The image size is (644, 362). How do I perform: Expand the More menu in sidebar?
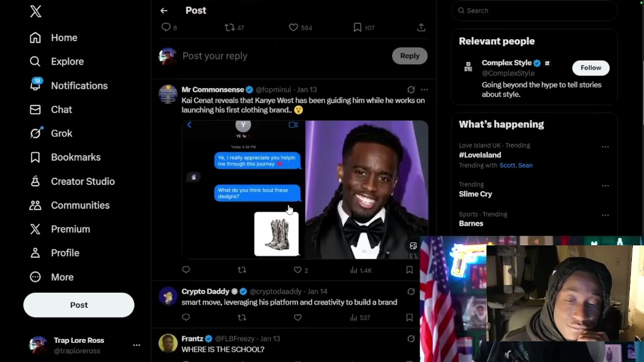point(52,277)
